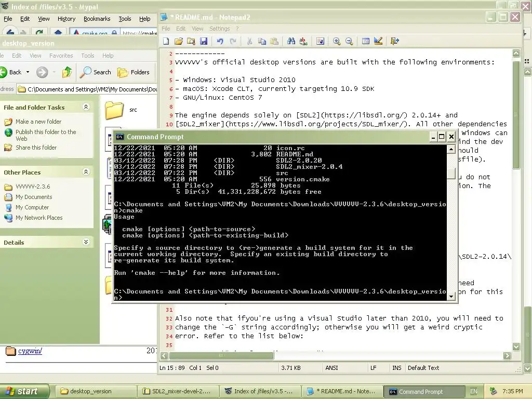Click the Explorer address bar path field

pyautogui.click(x=87, y=89)
